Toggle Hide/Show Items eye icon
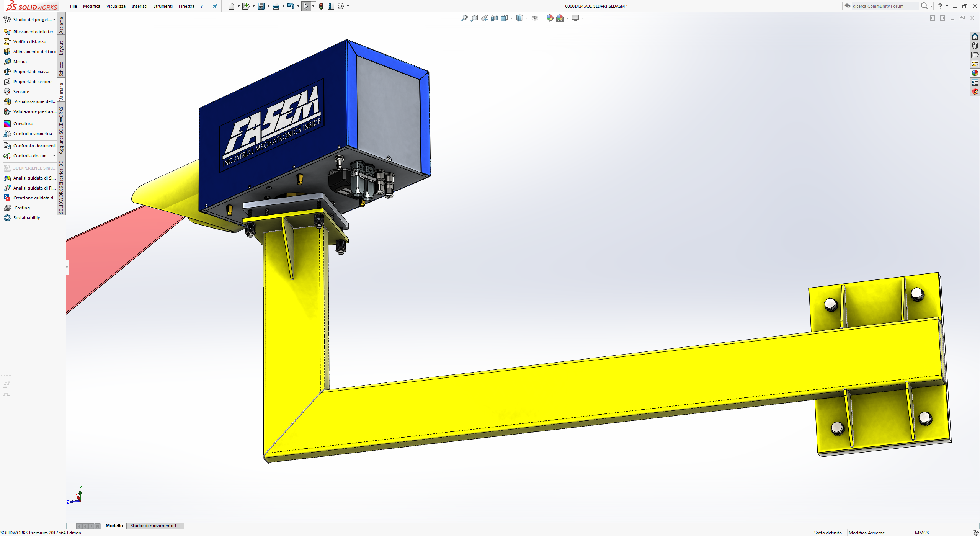 535,18
